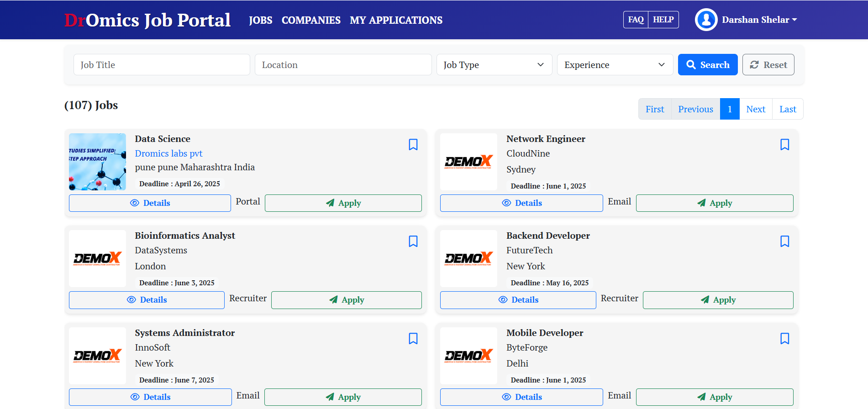Click the Dromics labs company logo thumbnail
This screenshot has width=868, height=409.
coord(97,162)
